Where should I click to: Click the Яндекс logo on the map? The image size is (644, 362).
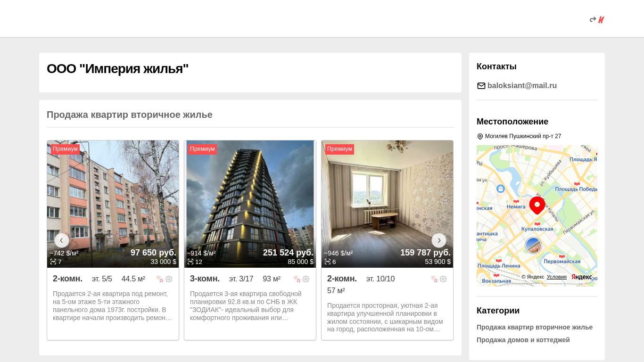(x=582, y=277)
